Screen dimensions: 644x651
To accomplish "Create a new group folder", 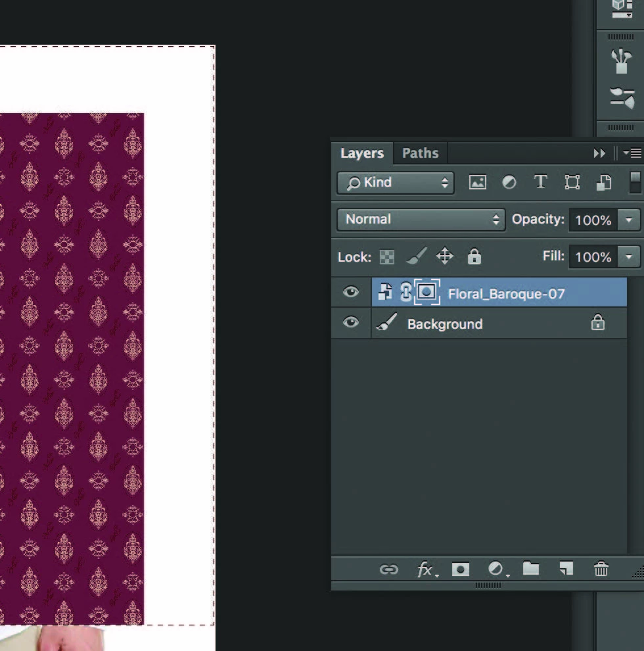I will [x=531, y=568].
